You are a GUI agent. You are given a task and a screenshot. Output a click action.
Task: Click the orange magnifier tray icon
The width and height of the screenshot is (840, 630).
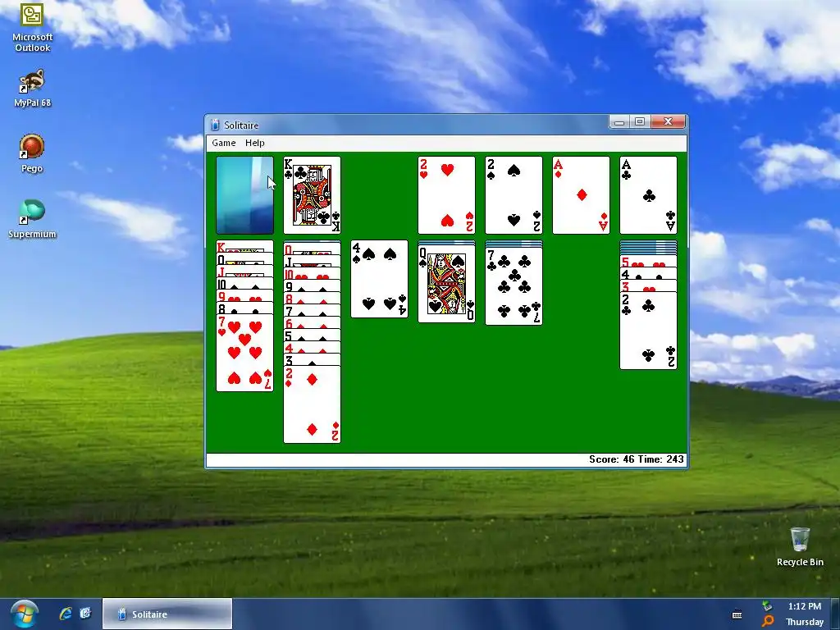(x=768, y=622)
